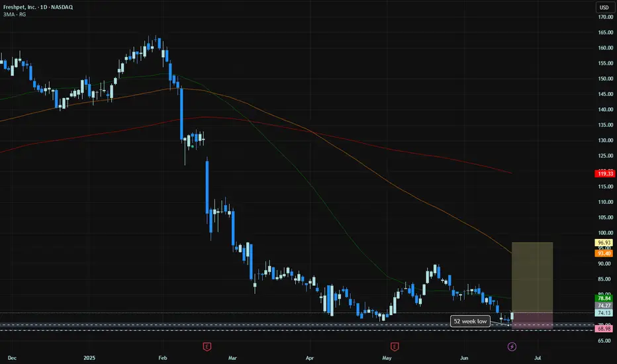Image resolution: width=617 pixels, height=364 pixels.
Task: Click the 160.00 price axis value
Action: coord(605,48)
